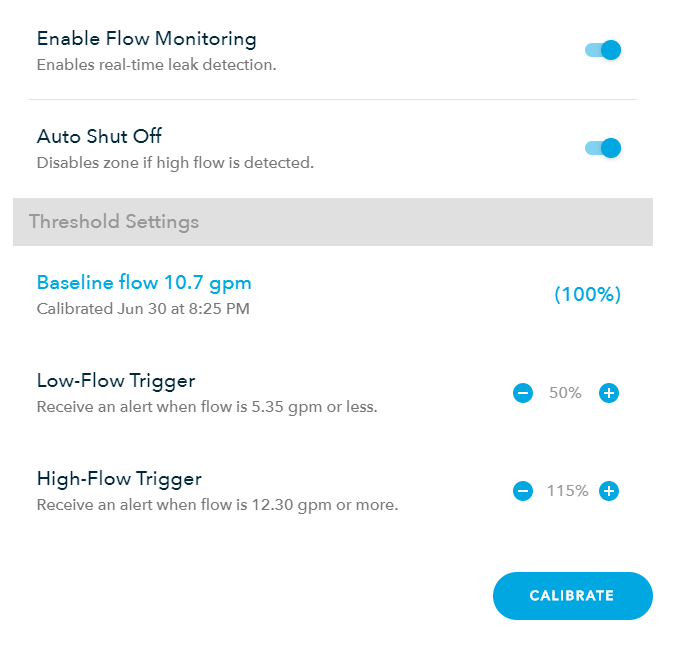Select the 115% High-Flow value
This screenshot has width=674, height=649.
(567, 491)
